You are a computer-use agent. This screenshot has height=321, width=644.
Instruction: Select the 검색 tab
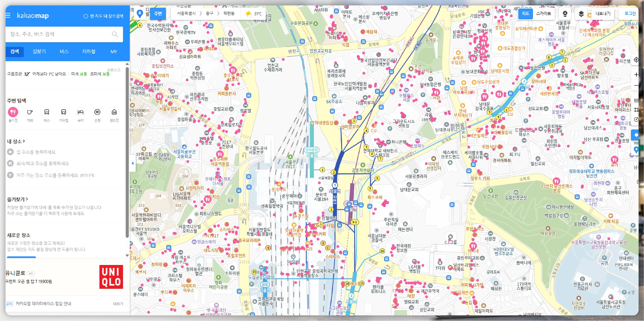(14, 52)
